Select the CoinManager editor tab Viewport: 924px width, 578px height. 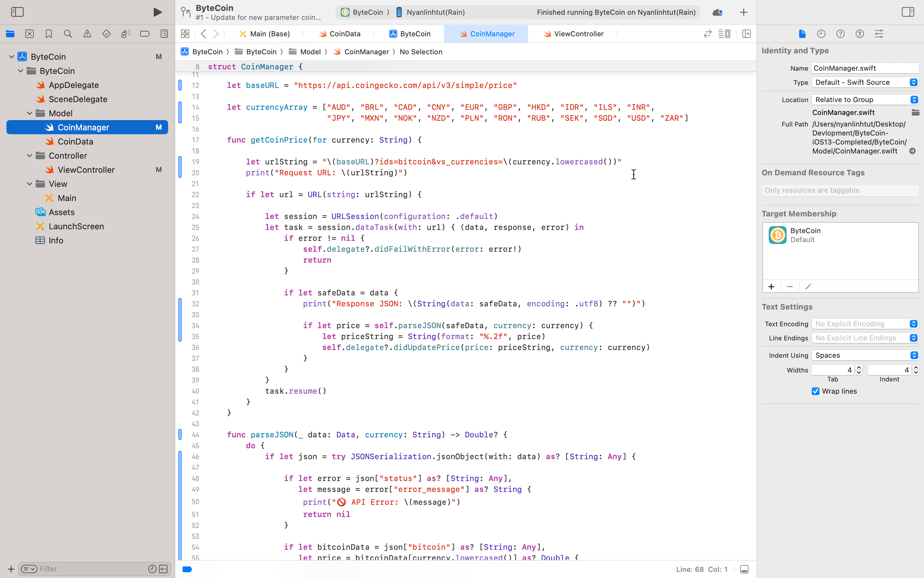pyautogui.click(x=486, y=34)
